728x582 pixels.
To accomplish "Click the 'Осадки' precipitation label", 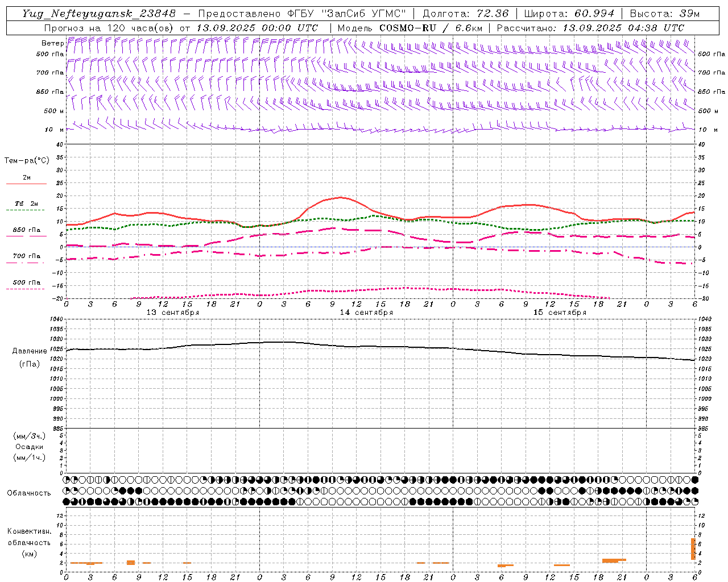I will 30,447.
